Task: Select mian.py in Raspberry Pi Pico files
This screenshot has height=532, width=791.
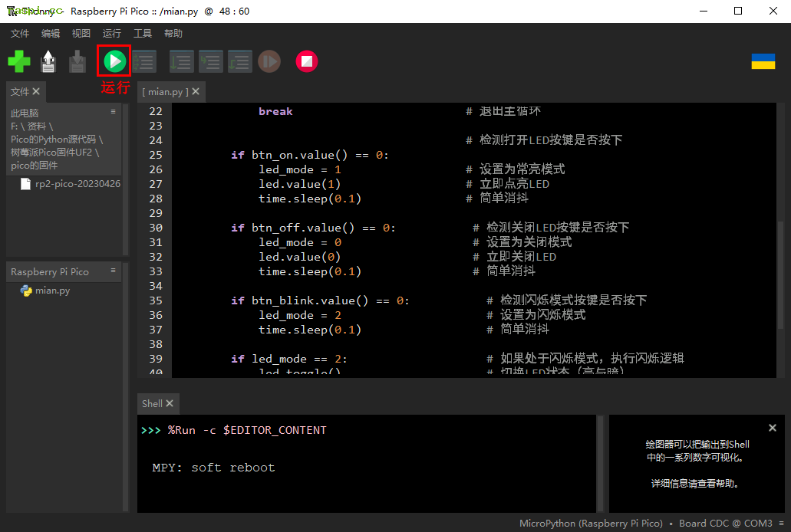Action: [x=52, y=291]
